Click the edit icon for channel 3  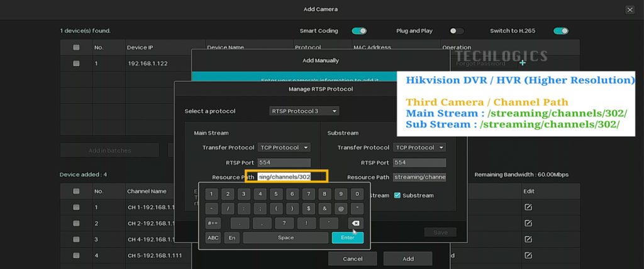click(x=528, y=239)
